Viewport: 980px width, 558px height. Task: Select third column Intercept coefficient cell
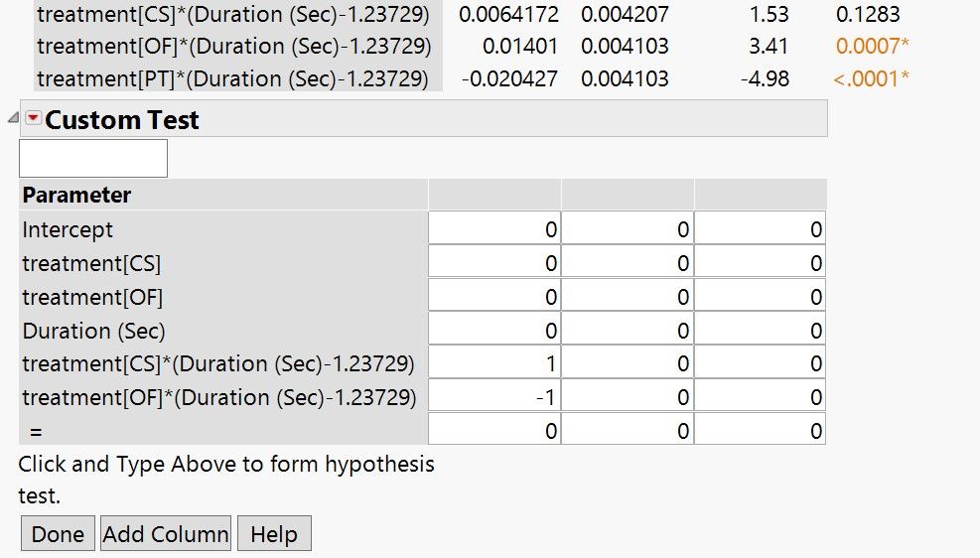760,229
